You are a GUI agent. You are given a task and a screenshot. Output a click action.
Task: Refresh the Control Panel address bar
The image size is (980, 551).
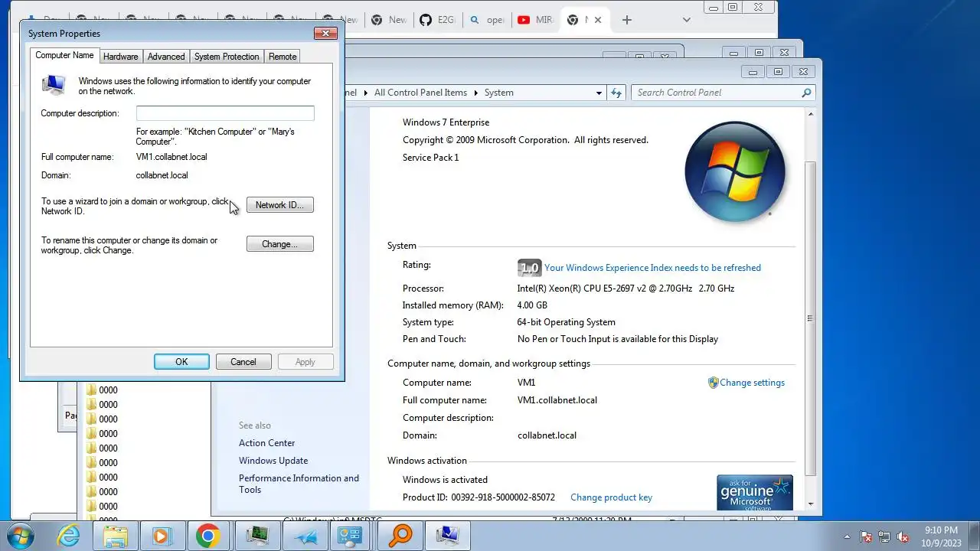[616, 93]
